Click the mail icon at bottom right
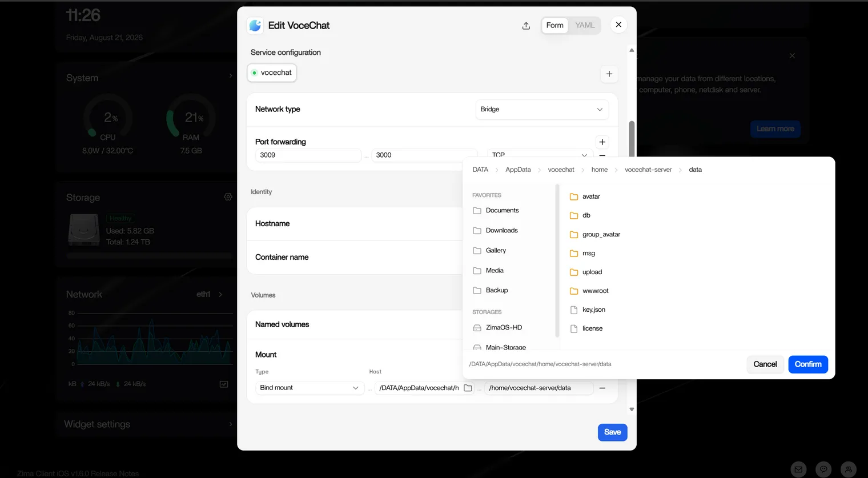868x478 pixels. coord(798,469)
